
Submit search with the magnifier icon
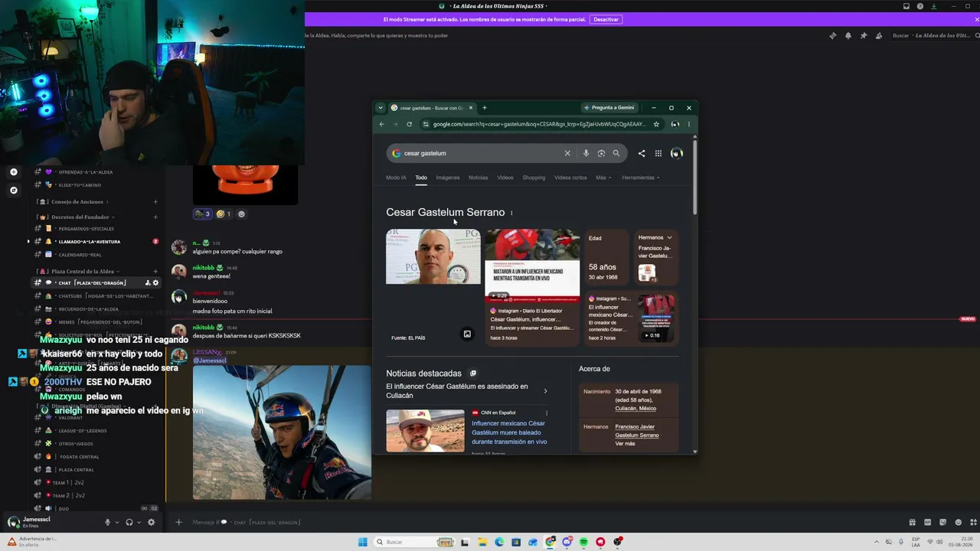pos(616,153)
